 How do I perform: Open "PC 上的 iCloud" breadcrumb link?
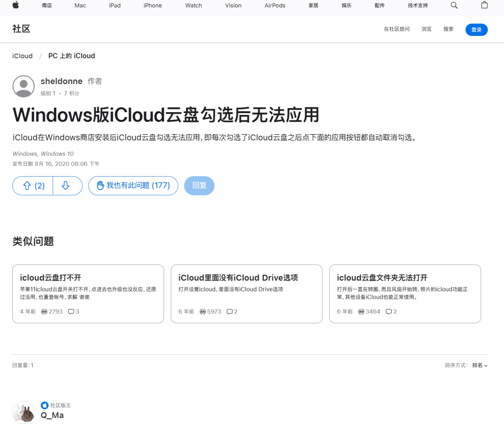[71, 56]
